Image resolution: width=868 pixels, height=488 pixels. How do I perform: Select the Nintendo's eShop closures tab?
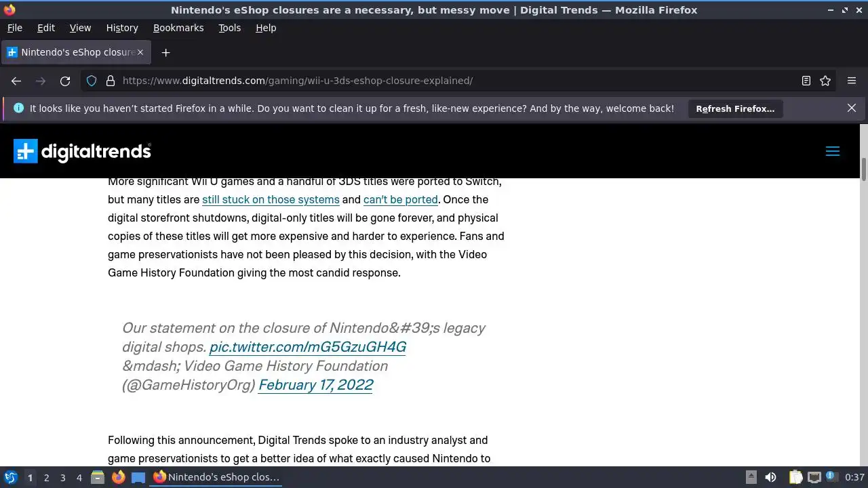[x=76, y=52]
